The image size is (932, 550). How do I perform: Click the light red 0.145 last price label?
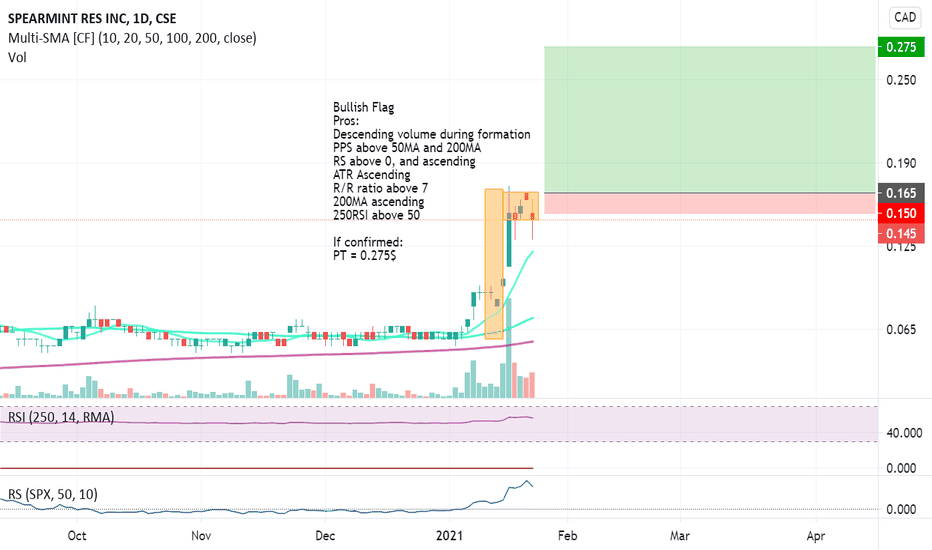901,233
